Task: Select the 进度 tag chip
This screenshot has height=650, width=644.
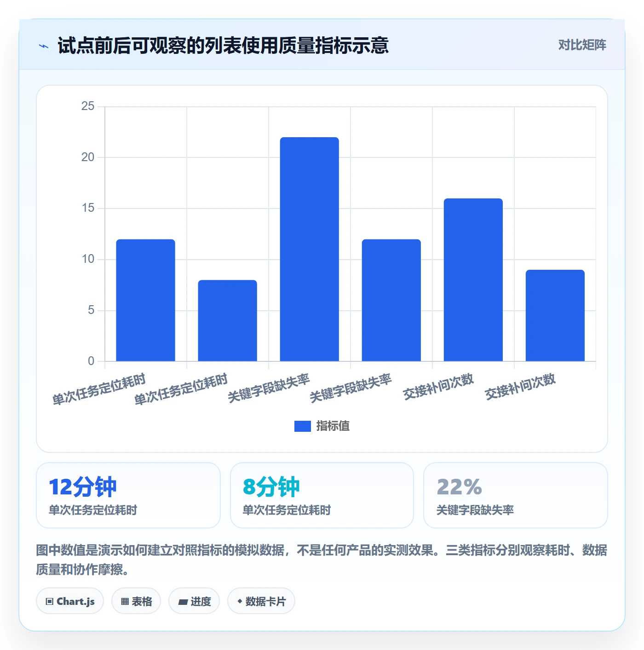Action: click(x=194, y=601)
